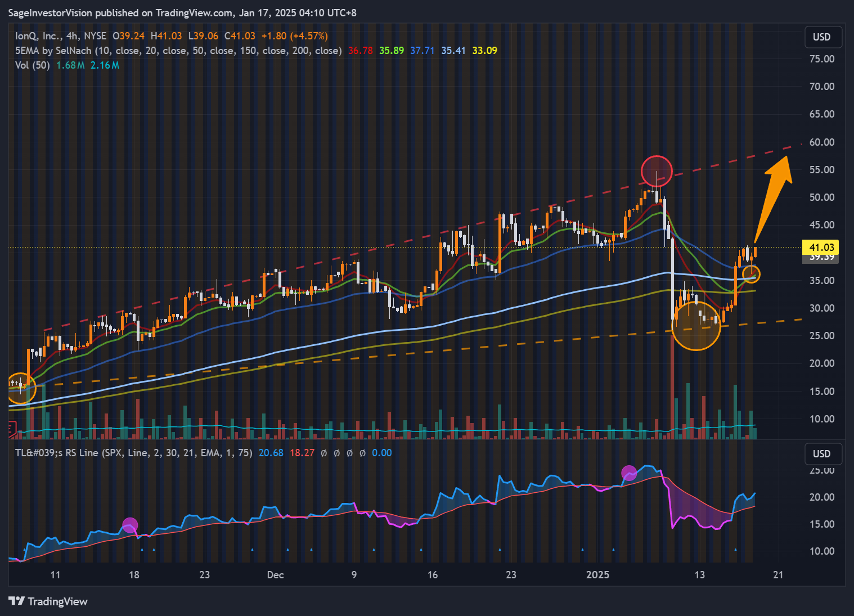Screen dimensions: 854x616
Task: Click the 75.00 price axis label
Action: [821, 59]
